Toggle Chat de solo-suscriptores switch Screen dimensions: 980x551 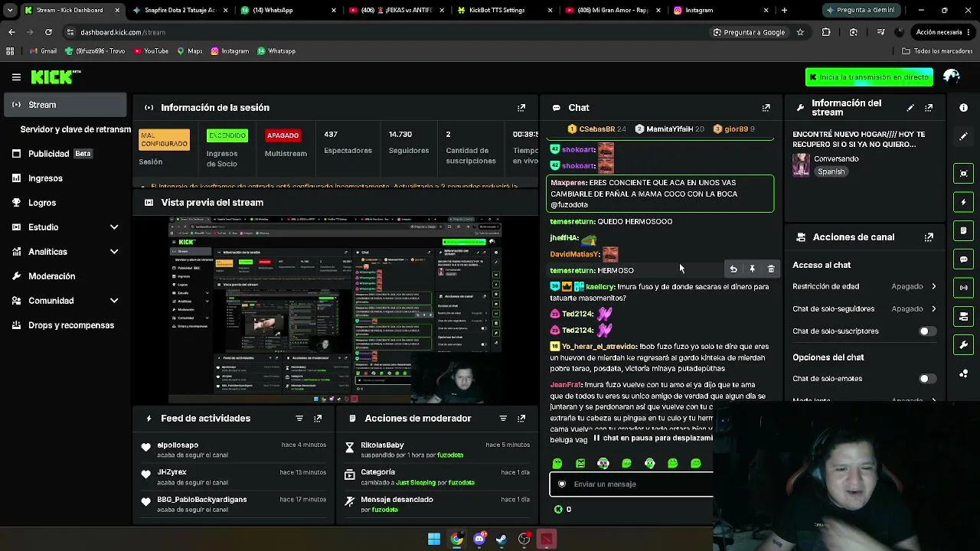926,331
